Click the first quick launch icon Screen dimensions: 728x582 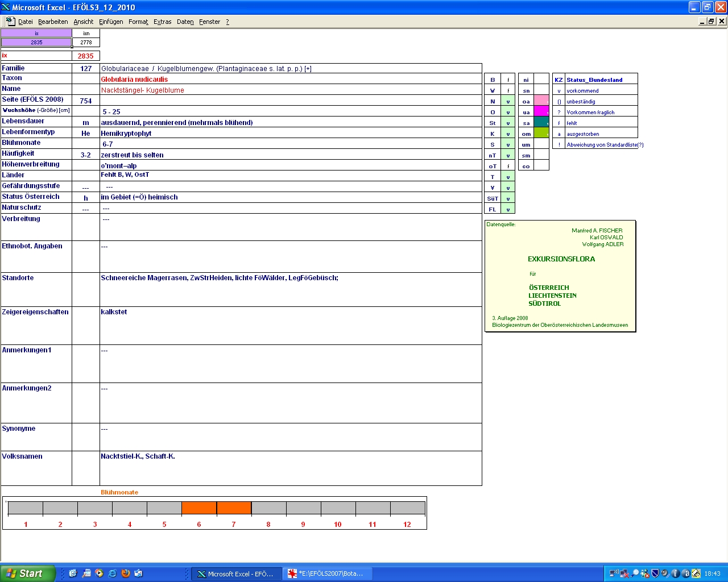[x=73, y=573]
